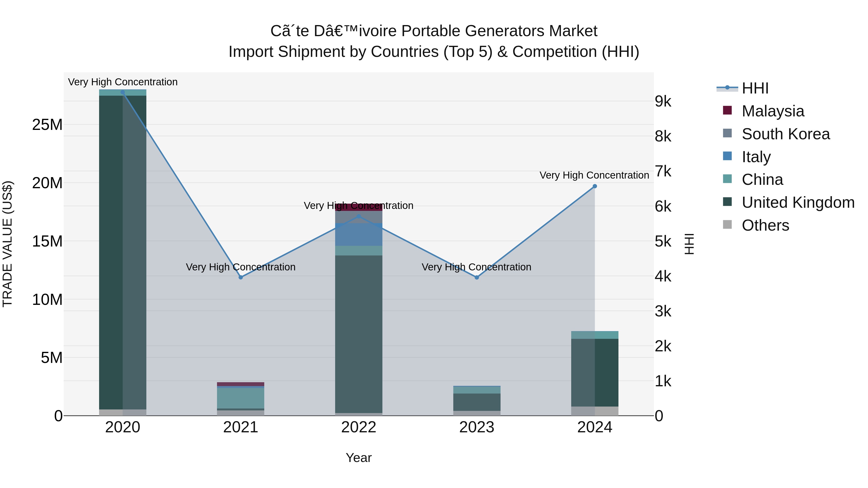
Task: Click the 2021 Very High Concentration annotation
Action: pos(241,267)
